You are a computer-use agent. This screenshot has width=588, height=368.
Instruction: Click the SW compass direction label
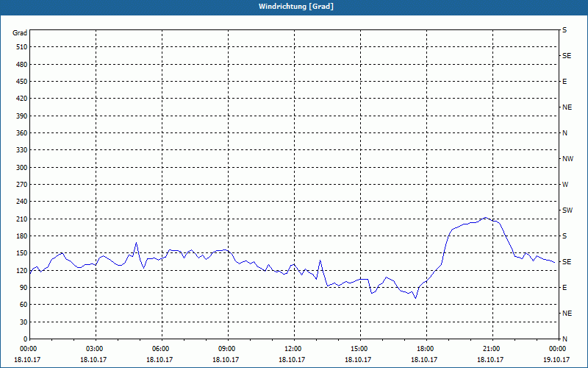(x=567, y=210)
